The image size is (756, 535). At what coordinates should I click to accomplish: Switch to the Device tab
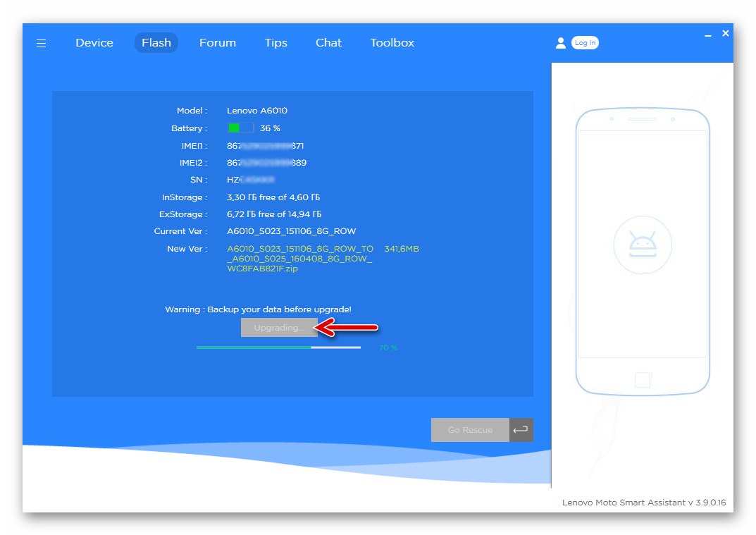[x=94, y=43]
